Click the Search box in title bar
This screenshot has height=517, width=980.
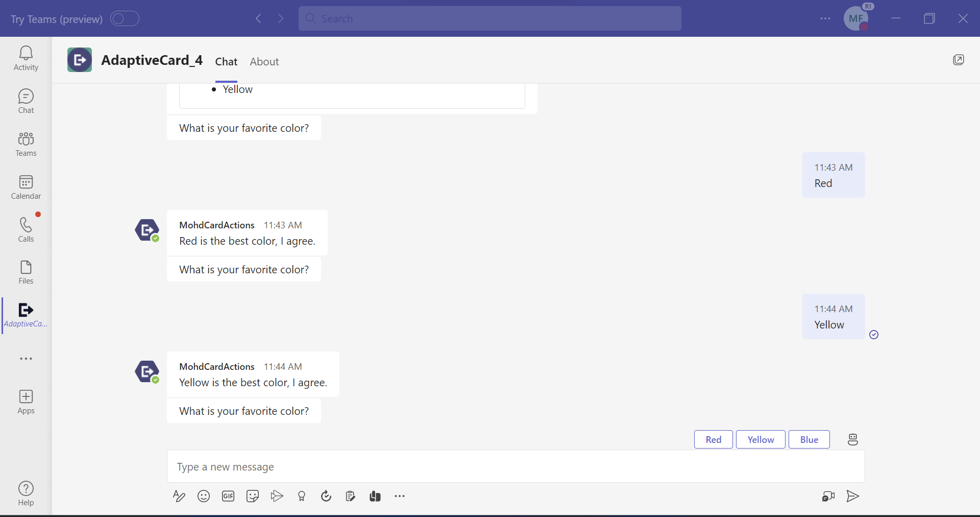490,18
